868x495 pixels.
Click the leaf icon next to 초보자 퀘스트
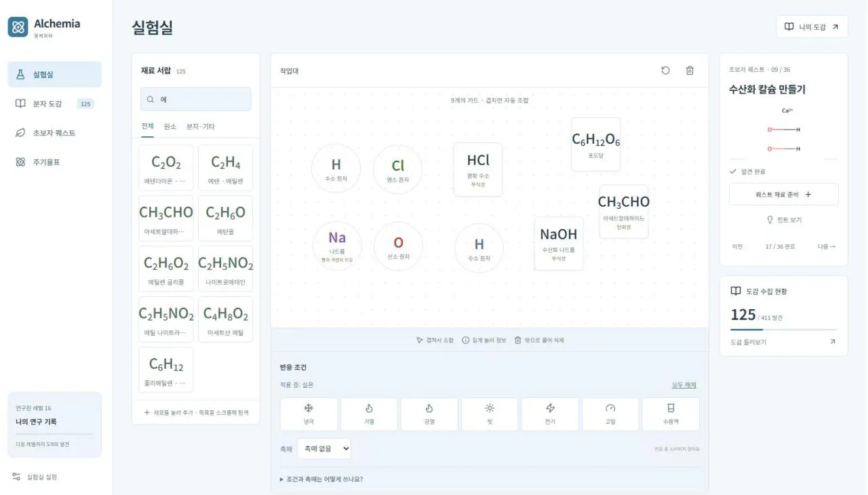(x=20, y=133)
